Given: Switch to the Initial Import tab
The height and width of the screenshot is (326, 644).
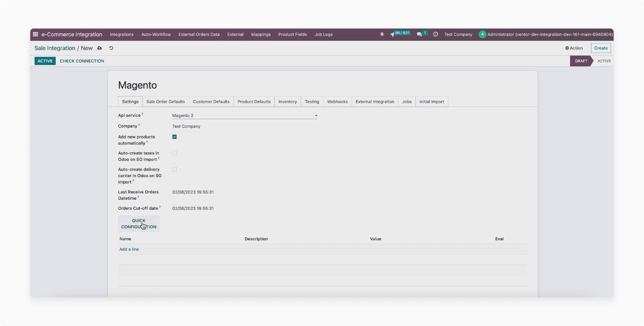Looking at the screenshot, I should 432,101.
